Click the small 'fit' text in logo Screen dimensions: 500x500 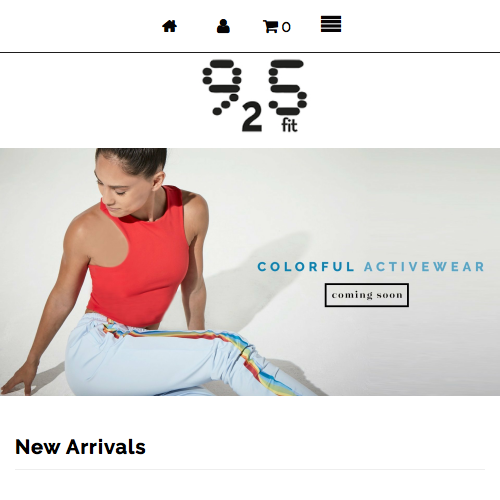tap(289, 125)
